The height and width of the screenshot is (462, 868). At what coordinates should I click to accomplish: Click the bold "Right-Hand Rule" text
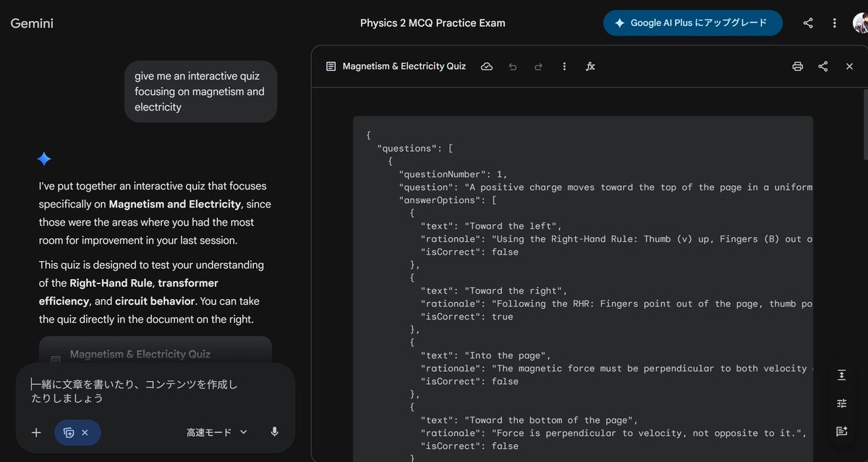(x=111, y=283)
